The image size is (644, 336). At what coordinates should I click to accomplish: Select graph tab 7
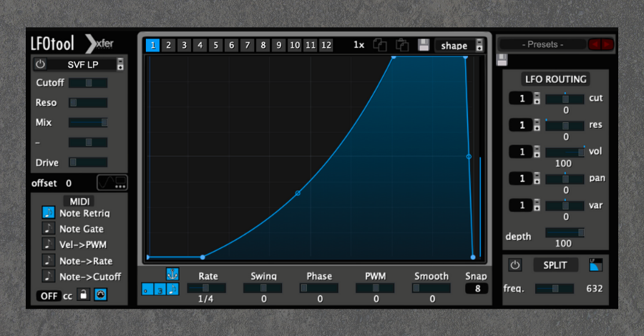point(248,45)
